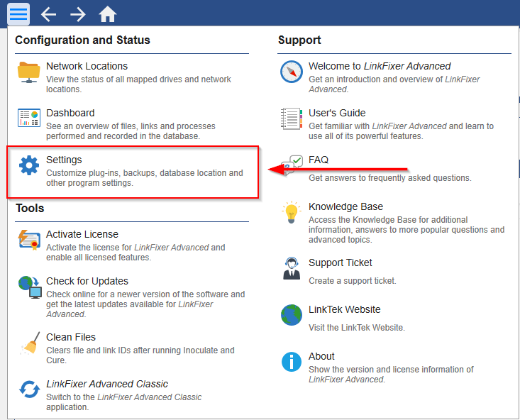The height and width of the screenshot is (420, 520).
Task: Click the Knowledge Base lightbulb icon
Action: point(291,212)
